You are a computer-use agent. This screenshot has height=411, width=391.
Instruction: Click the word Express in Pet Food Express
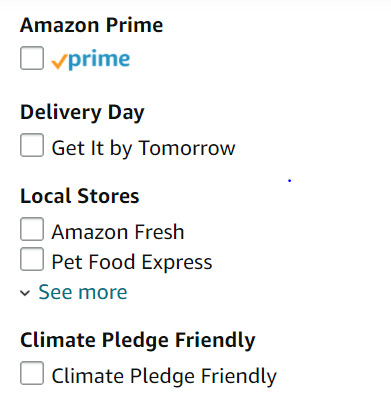click(x=177, y=263)
